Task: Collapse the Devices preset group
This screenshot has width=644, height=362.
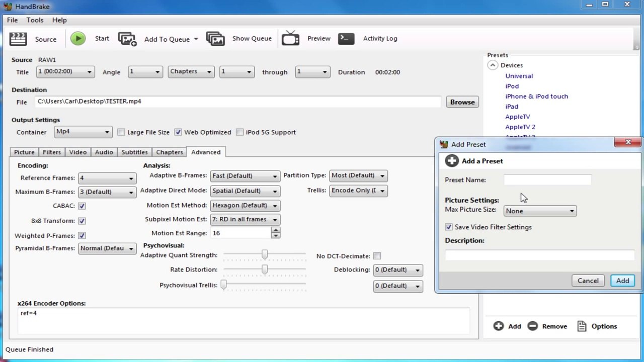Action: pyautogui.click(x=492, y=65)
